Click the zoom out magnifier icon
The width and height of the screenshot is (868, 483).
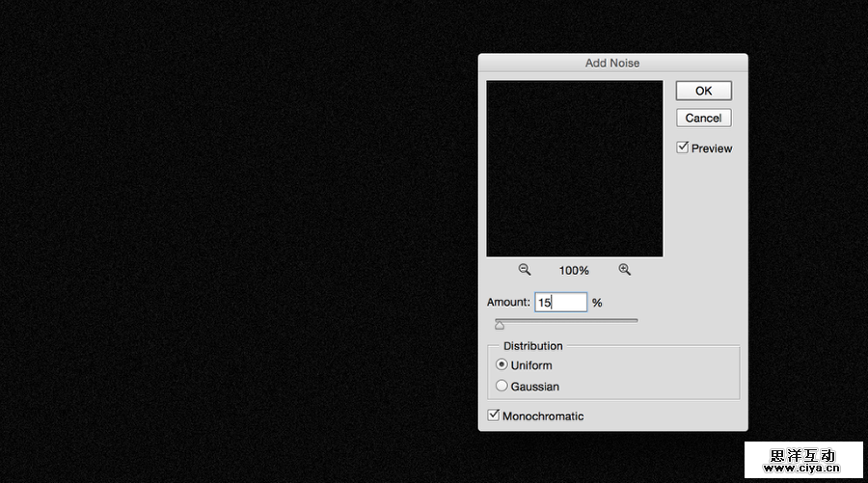525,270
